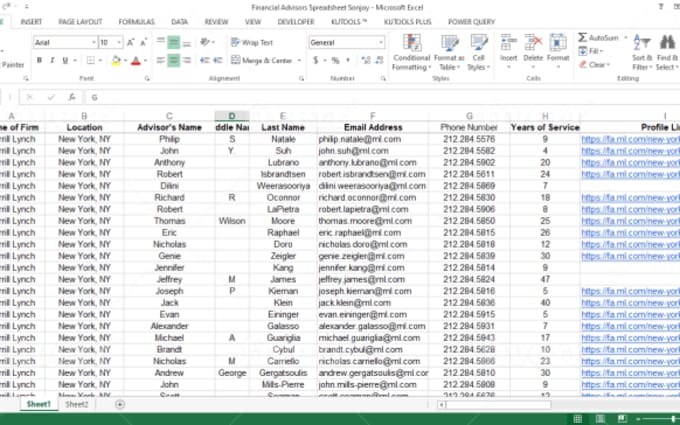Open text Orientation options
The height and width of the screenshot is (425, 680).
pyautogui.click(x=207, y=42)
